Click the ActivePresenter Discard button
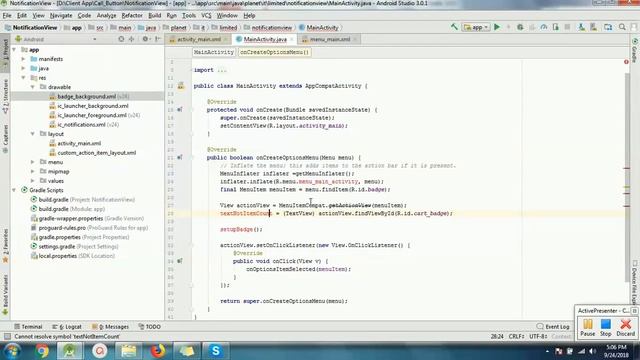Image resolution: width=640 pixels, height=360 pixels. (x=625, y=328)
